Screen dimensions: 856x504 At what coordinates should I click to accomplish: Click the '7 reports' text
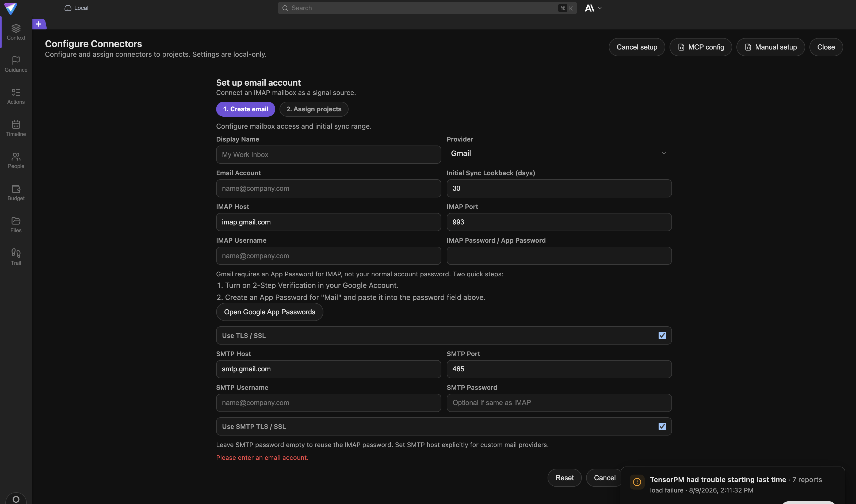[807, 480]
